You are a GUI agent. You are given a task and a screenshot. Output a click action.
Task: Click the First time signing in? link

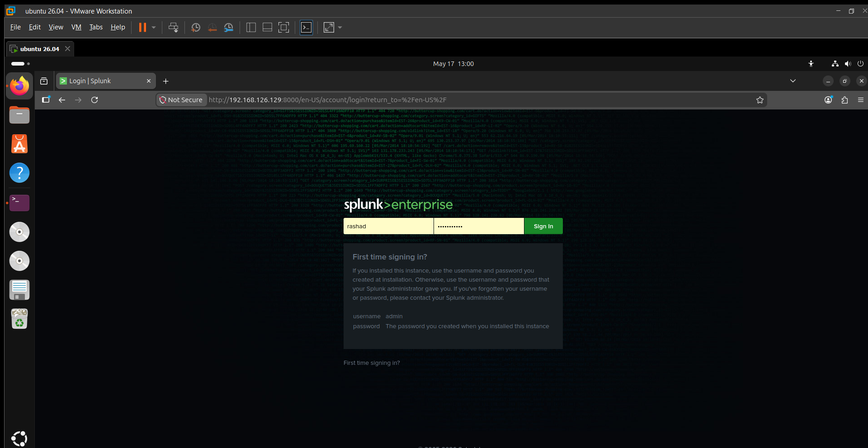pos(372,363)
